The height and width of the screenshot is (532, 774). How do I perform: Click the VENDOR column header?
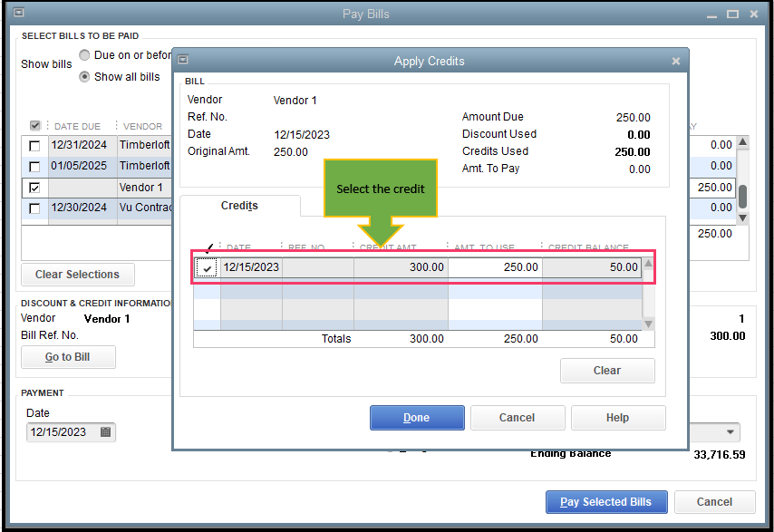(x=142, y=126)
